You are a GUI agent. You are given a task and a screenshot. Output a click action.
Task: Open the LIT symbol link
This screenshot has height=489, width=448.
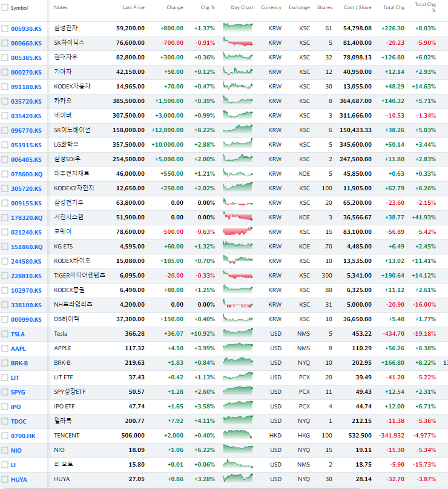point(15,378)
